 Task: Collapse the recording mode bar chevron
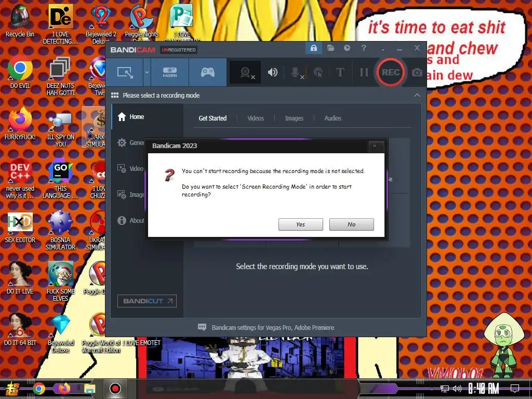coord(417,96)
